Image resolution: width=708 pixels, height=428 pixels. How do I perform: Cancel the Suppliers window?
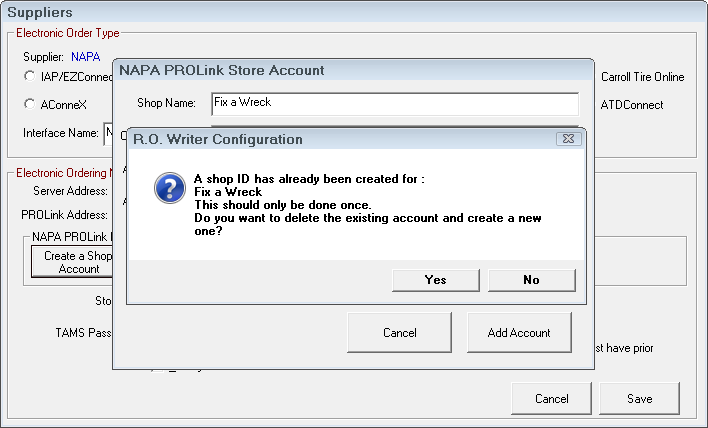551,398
